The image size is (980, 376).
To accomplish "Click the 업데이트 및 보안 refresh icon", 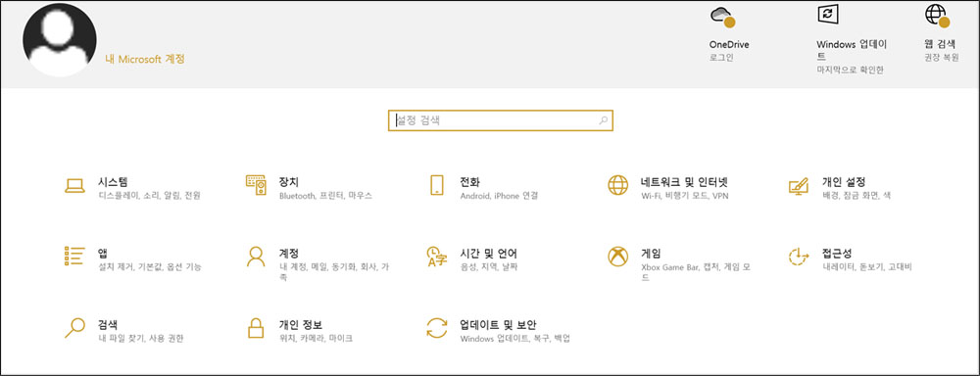I will pos(437,328).
